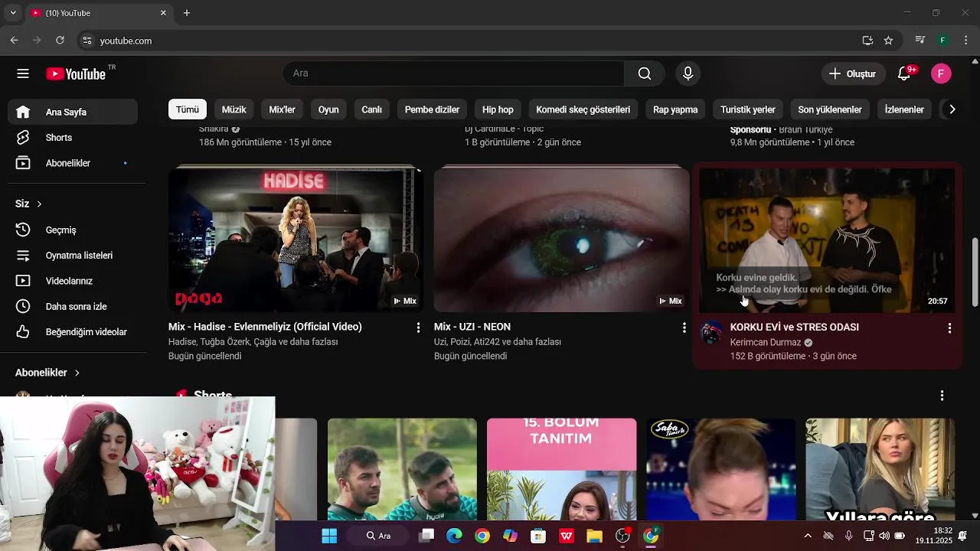The width and height of the screenshot is (980, 551).
Task: Open options for Hadise Evlenmeliyiz mix
Action: click(418, 328)
